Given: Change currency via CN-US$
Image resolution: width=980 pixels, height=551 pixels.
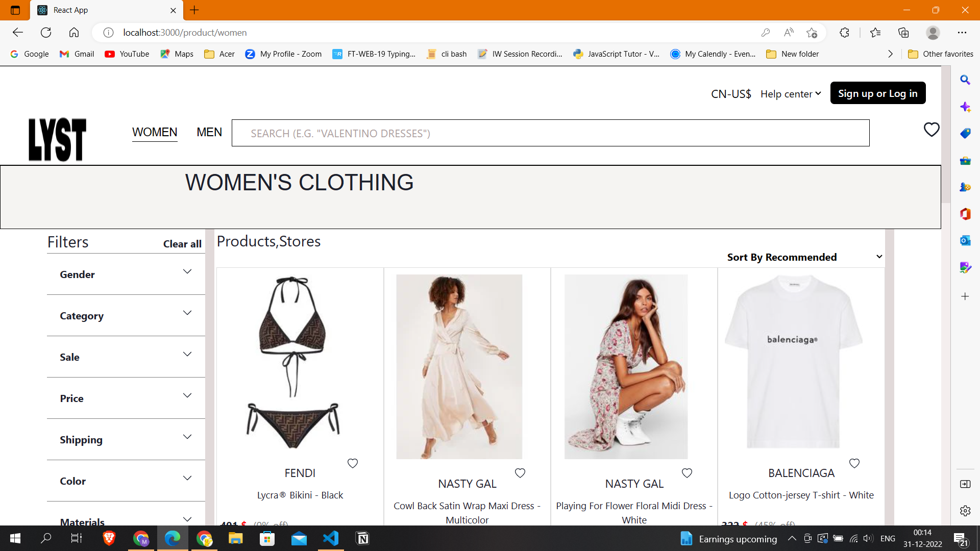Looking at the screenshot, I should tap(731, 94).
